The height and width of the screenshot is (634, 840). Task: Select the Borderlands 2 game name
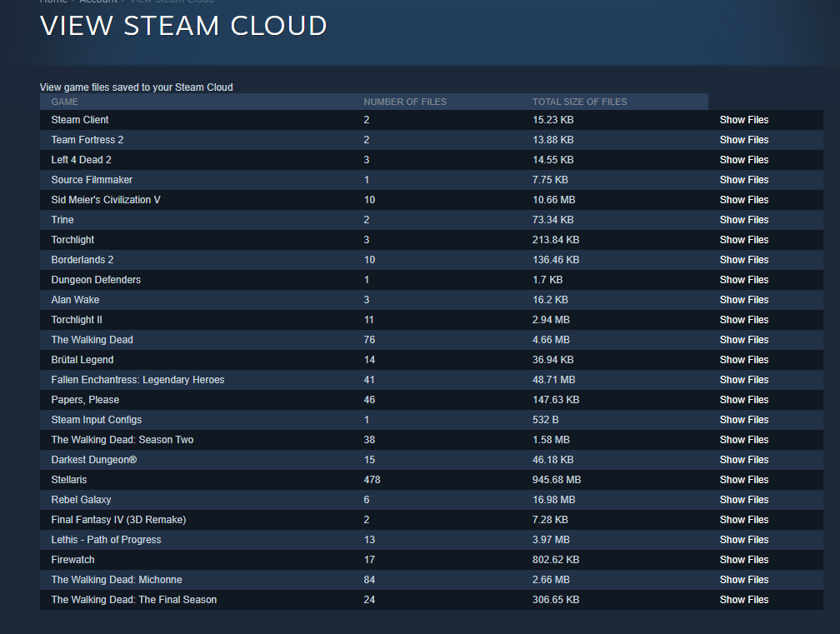click(82, 260)
